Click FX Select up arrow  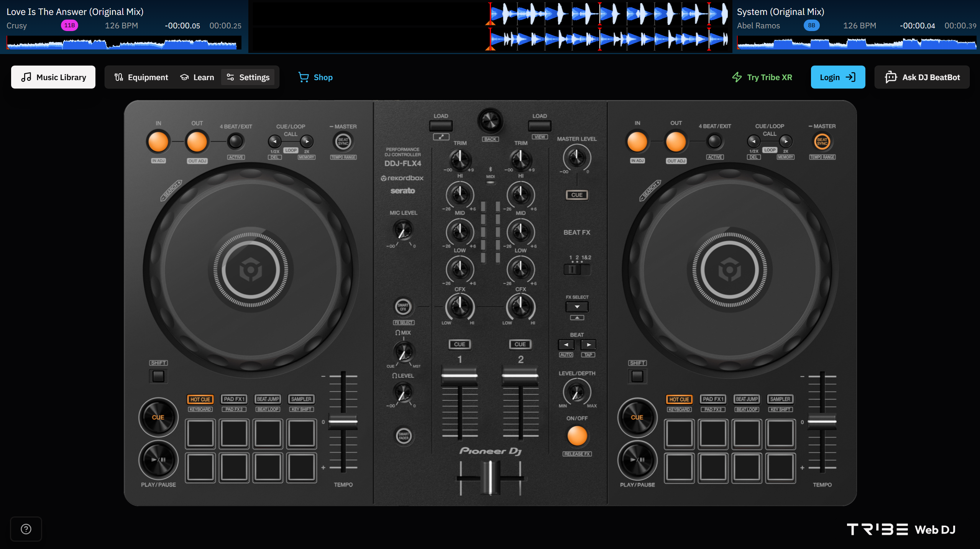click(577, 317)
